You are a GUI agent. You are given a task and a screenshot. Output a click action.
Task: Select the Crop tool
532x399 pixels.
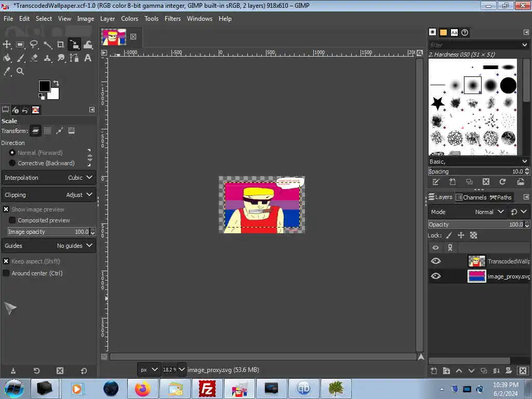pyautogui.click(x=60, y=45)
